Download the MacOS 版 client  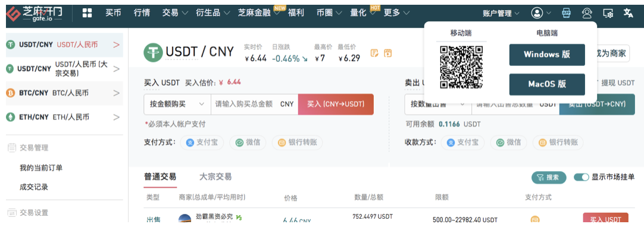547,84
